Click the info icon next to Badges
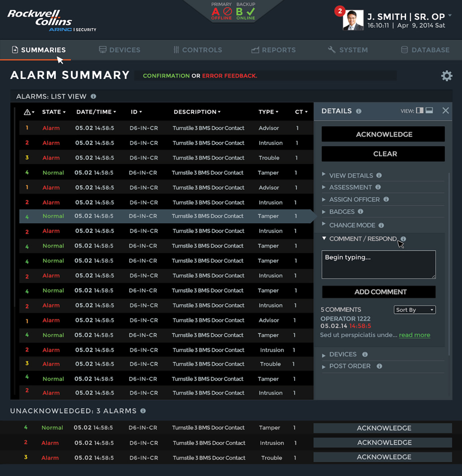 tap(360, 212)
